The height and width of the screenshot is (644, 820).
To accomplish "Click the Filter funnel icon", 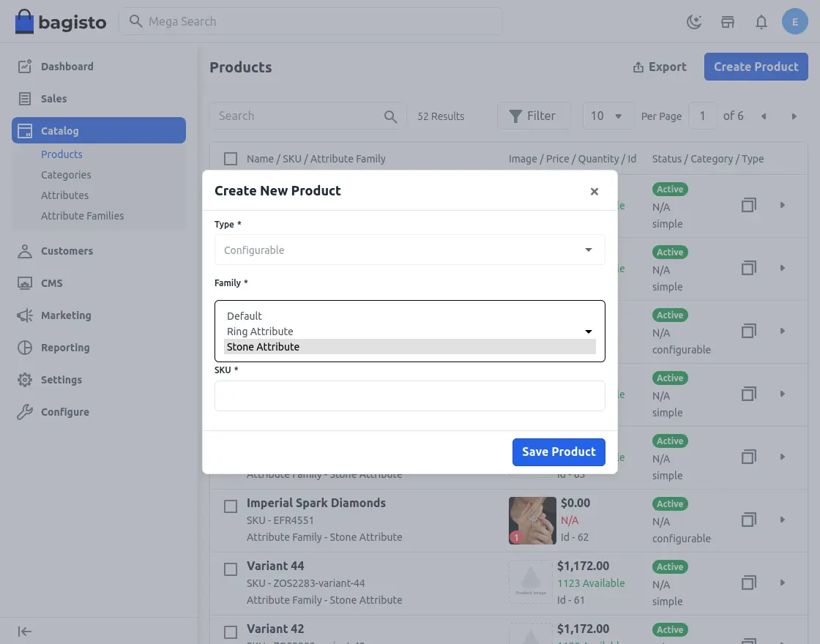I will (x=515, y=116).
